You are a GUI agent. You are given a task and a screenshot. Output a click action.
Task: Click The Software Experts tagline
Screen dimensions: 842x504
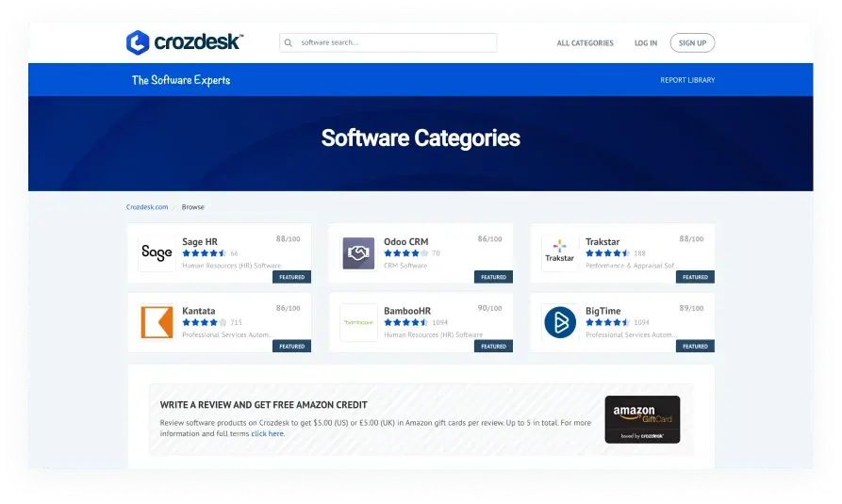click(181, 80)
